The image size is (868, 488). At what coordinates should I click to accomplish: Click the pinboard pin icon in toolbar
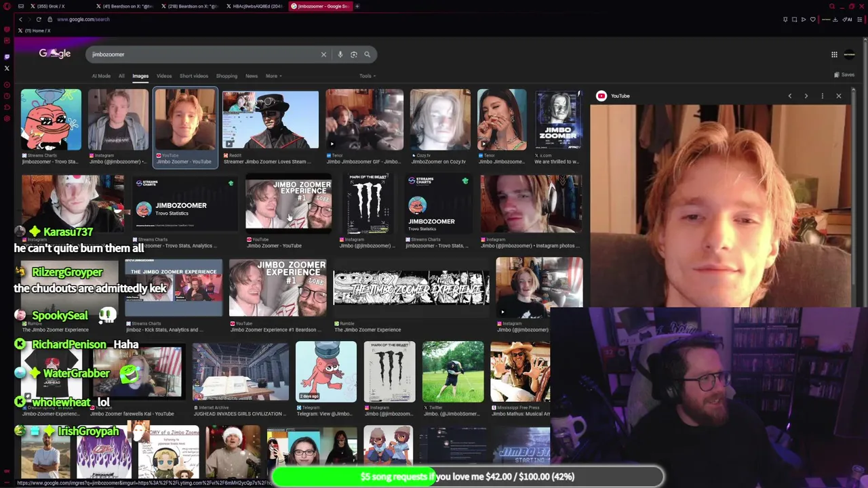click(x=785, y=19)
